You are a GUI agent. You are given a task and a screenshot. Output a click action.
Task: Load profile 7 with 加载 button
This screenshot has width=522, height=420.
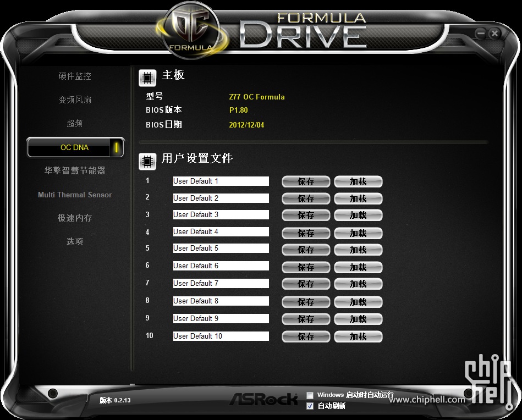point(358,284)
